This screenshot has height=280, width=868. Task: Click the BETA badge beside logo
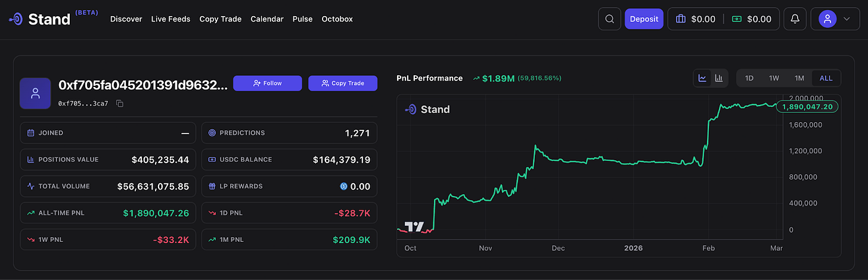tap(87, 13)
